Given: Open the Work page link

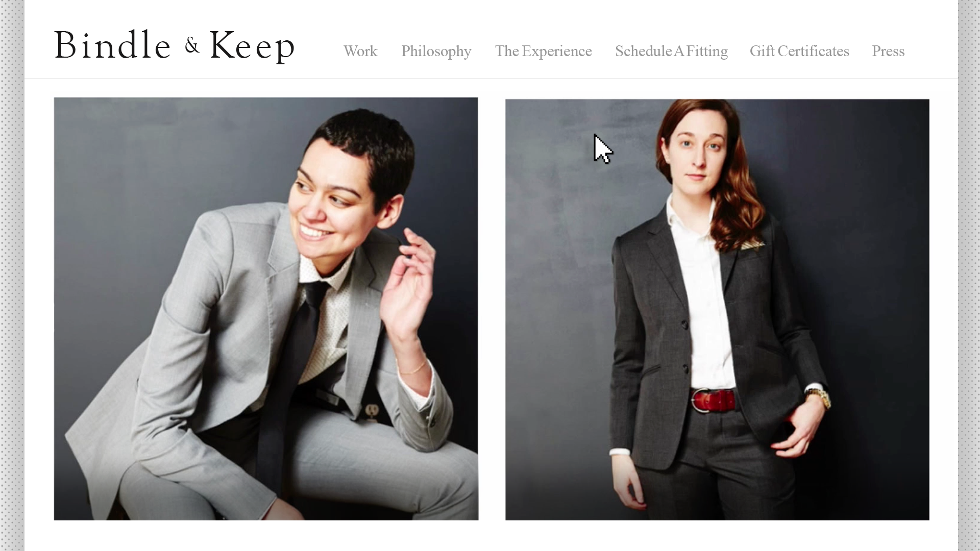Looking at the screenshot, I should (x=360, y=51).
